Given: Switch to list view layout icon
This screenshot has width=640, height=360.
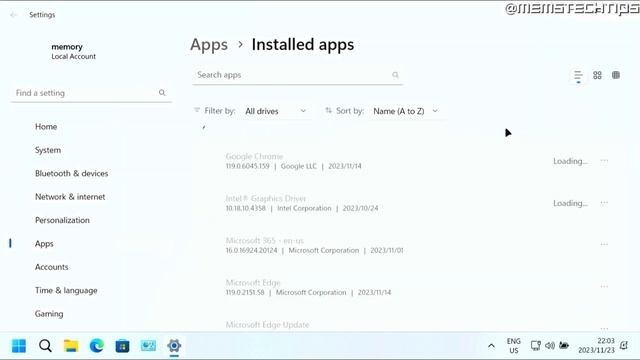Looking at the screenshot, I should coord(578,76).
